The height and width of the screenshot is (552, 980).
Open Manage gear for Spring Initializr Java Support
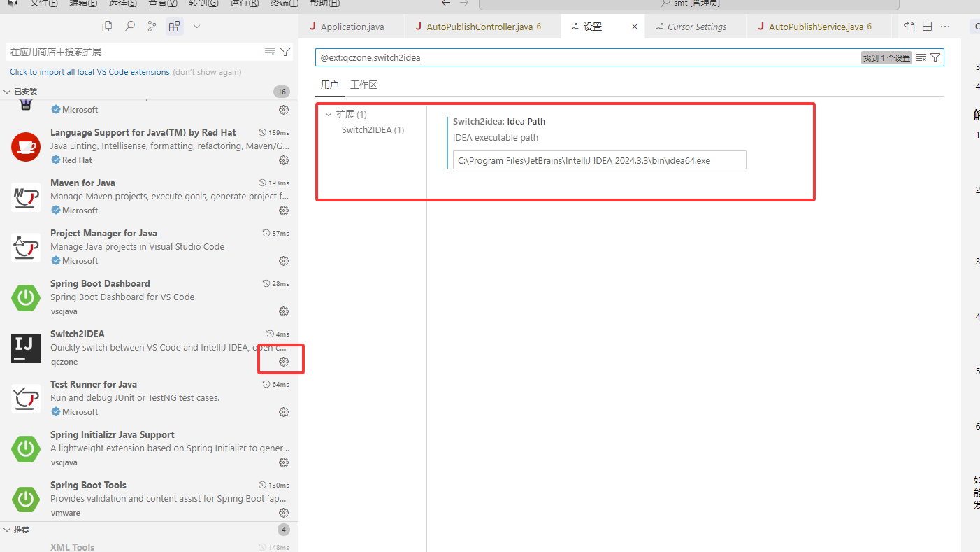[x=284, y=462]
